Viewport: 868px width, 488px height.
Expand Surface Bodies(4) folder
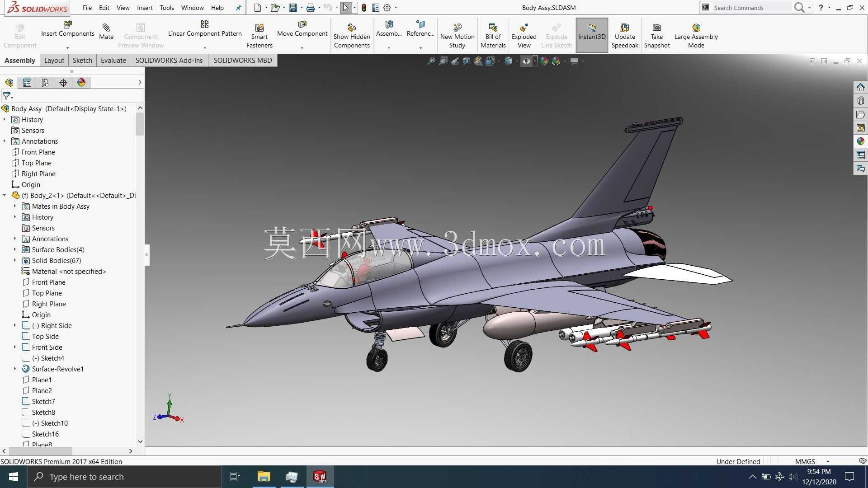[15, 249]
